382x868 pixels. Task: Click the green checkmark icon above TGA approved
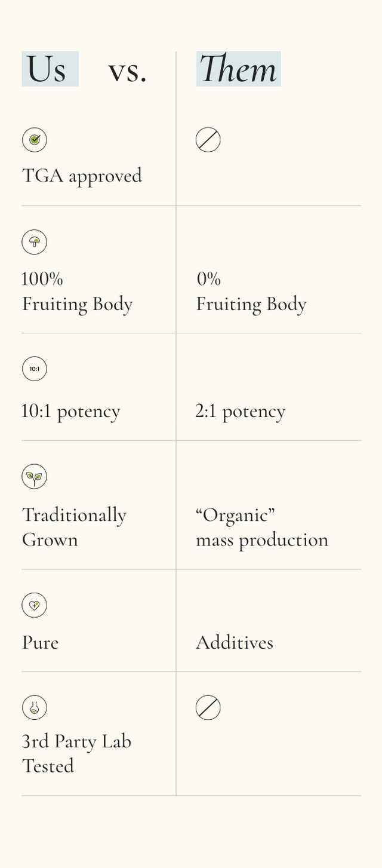coord(35,140)
